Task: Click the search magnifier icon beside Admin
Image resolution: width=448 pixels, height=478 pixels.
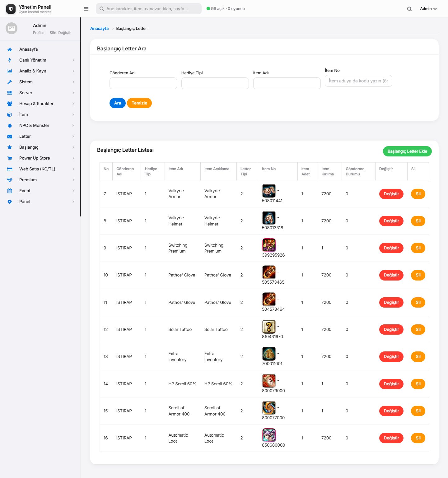Action: pos(409,9)
